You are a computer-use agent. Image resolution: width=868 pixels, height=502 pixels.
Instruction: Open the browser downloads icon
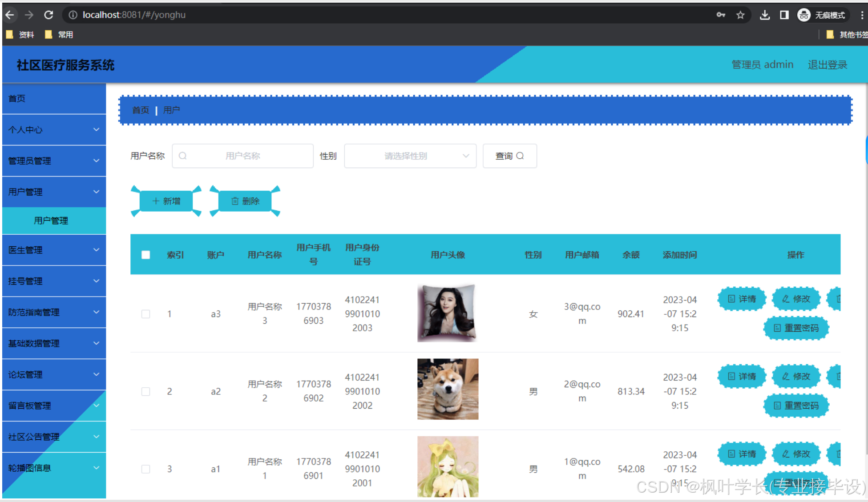(764, 15)
